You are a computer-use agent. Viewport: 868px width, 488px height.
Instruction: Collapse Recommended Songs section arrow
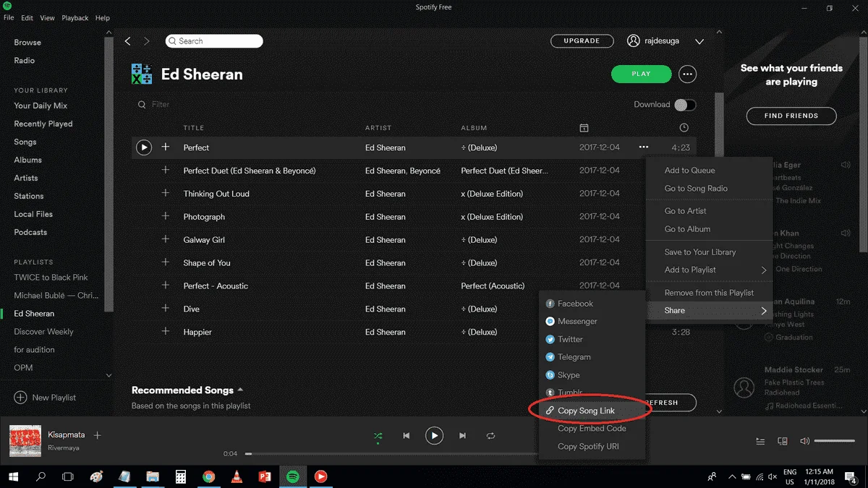(240, 390)
